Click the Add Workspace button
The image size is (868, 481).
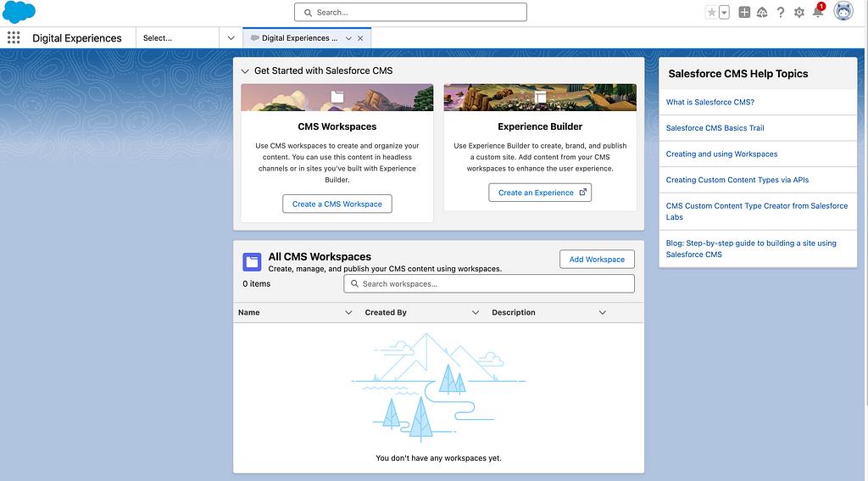tap(597, 260)
